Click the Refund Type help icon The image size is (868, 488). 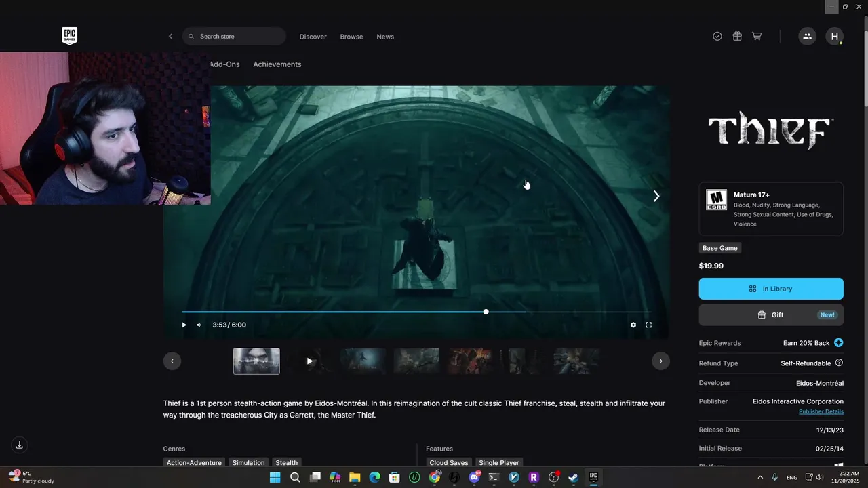pos(839,363)
